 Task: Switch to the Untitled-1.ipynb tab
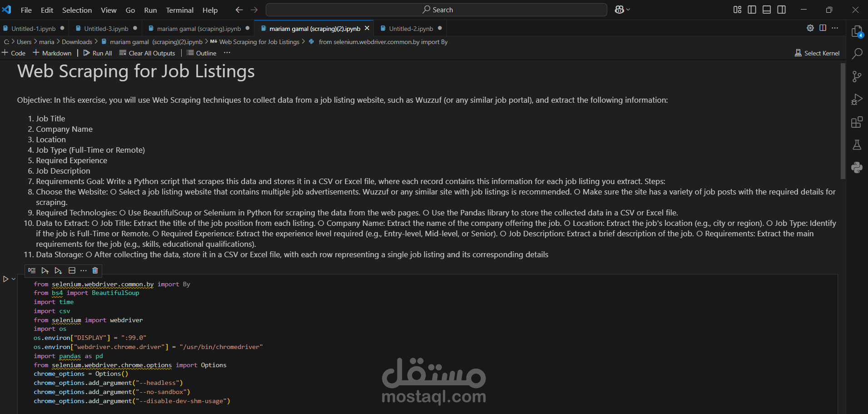click(34, 29)
